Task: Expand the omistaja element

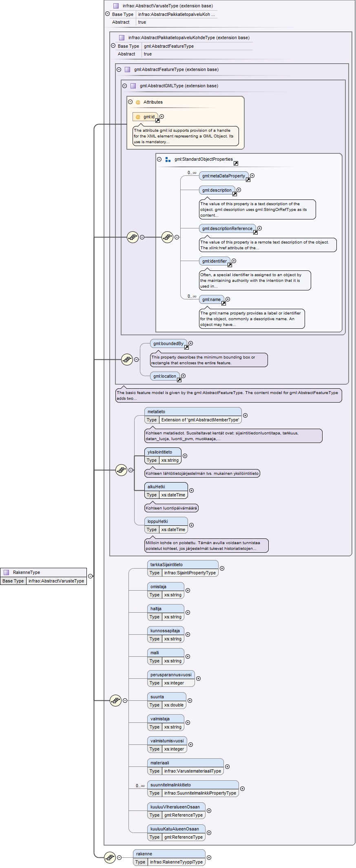Action: 188,590
